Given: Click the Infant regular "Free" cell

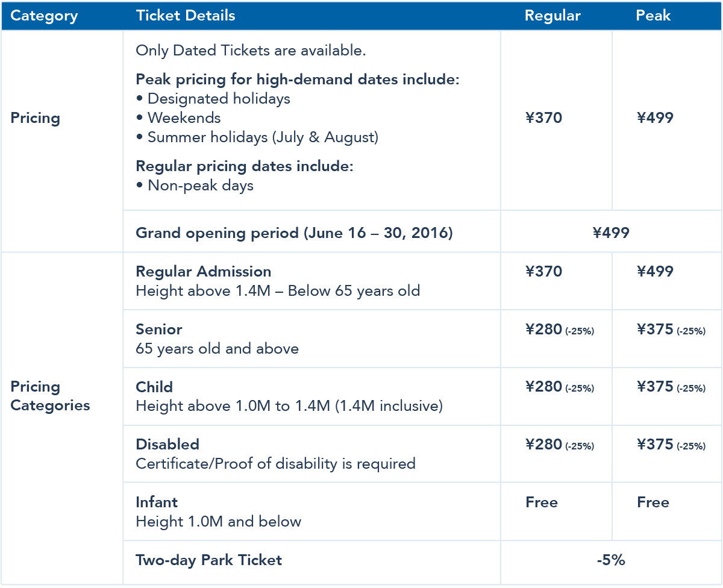Looking at the screenshot, I should (x=542, y=502).
